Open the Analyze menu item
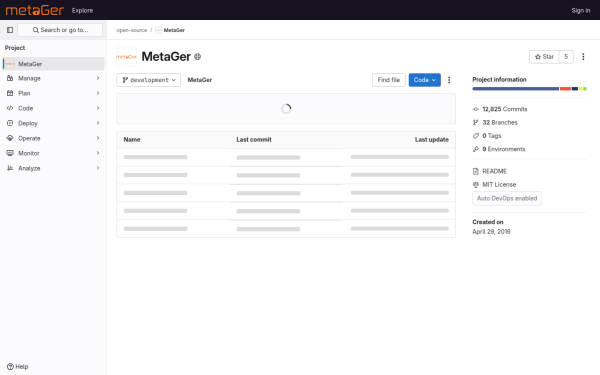 [53, 168]
